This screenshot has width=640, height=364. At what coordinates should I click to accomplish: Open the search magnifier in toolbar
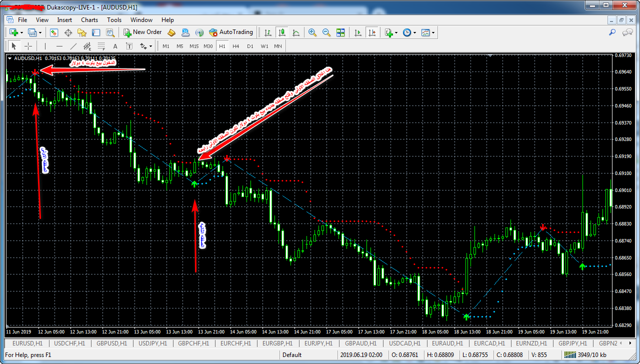coord(612,32)
